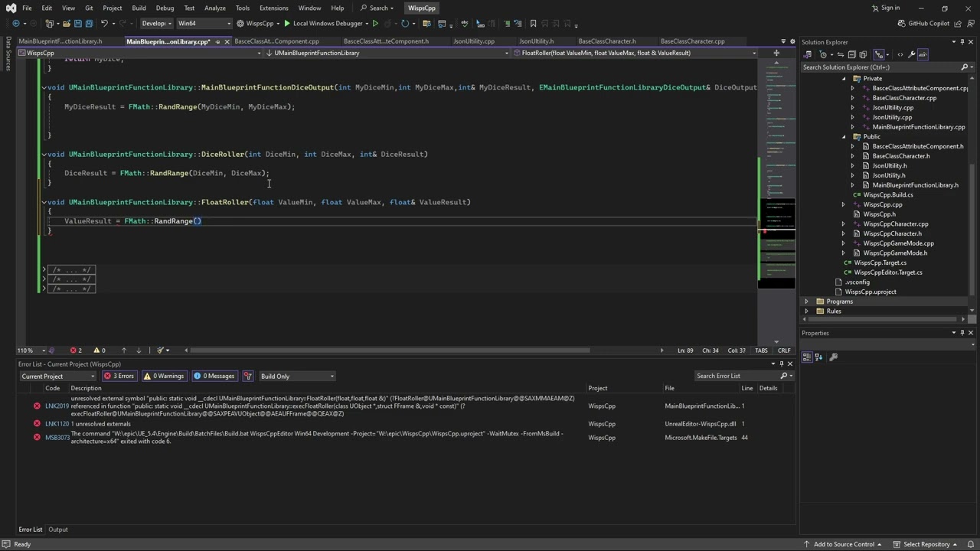Viewport: 980px width, 551px height.
Task: Click the LNK2019 error code link
Action: (57, 406)
